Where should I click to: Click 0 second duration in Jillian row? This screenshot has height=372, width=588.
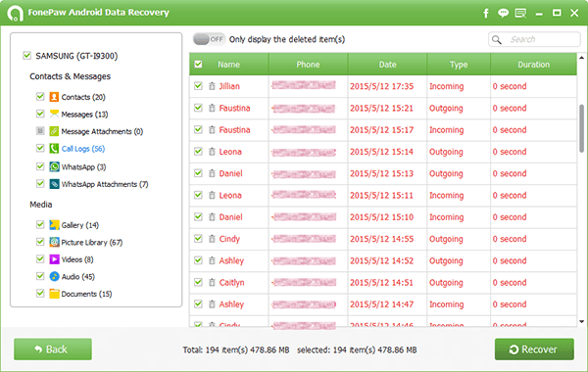pos(510,86)
